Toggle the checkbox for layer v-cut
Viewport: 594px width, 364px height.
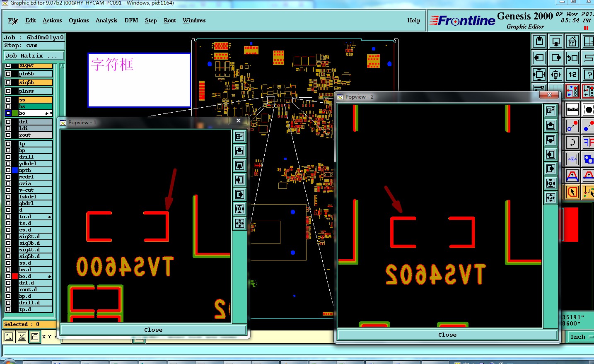click(x=8, y=190)
